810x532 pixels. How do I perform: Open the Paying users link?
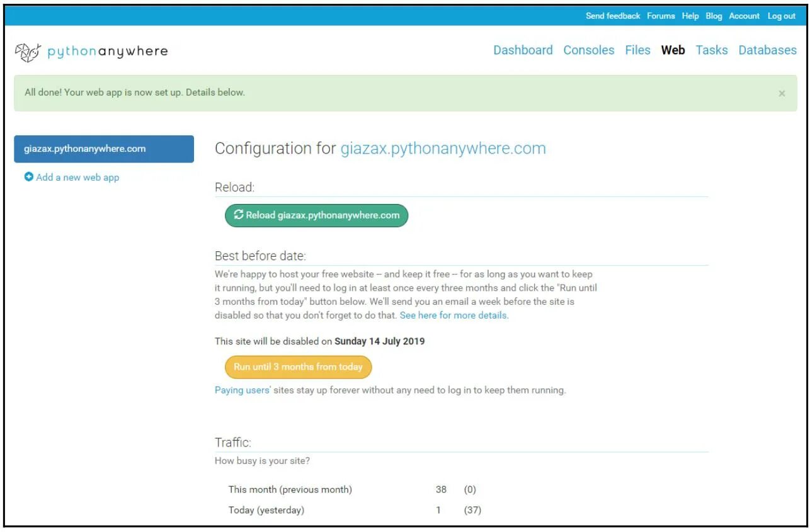(x=242, y=390)
